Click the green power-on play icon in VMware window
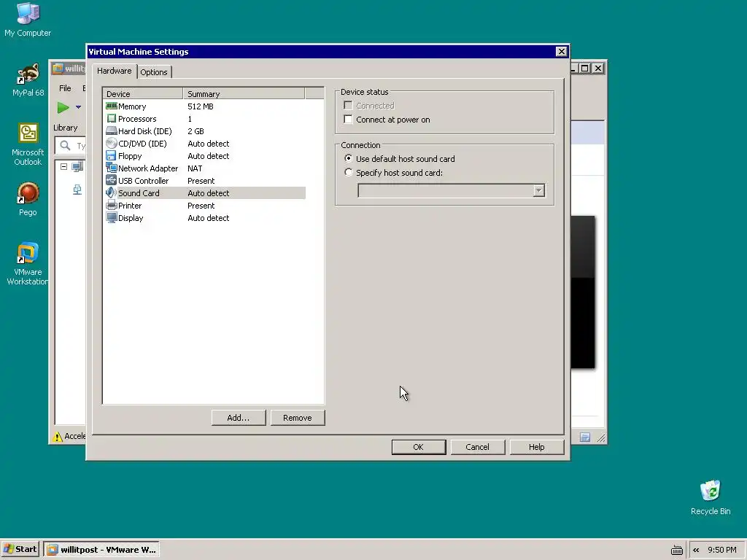This screenshot has width=747, height=560. (x=63, y=108)
